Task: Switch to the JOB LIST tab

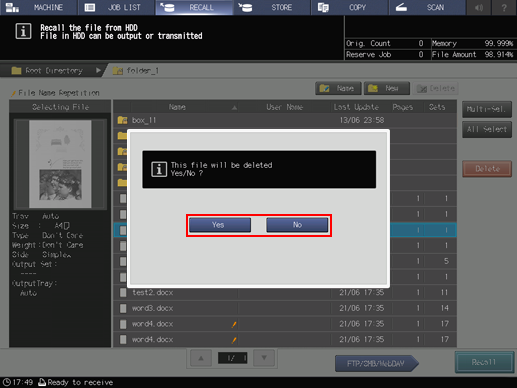Action: 116,7
